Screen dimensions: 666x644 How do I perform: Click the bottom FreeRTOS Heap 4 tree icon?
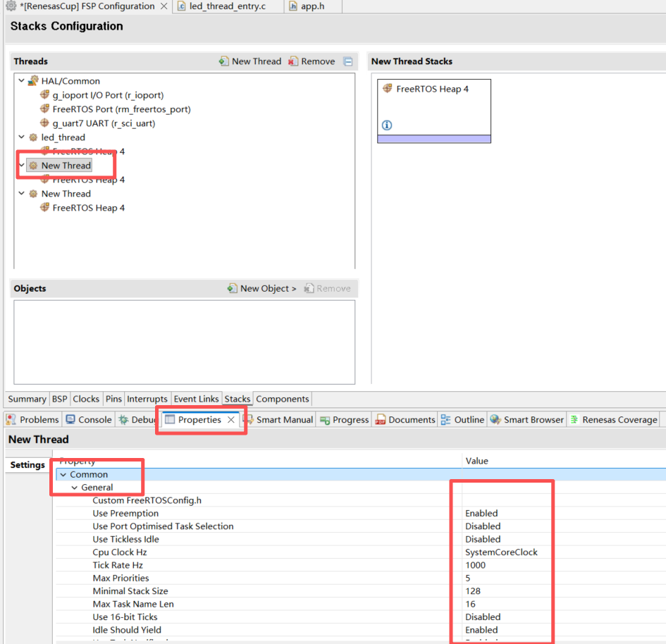[x=44, y=207]
